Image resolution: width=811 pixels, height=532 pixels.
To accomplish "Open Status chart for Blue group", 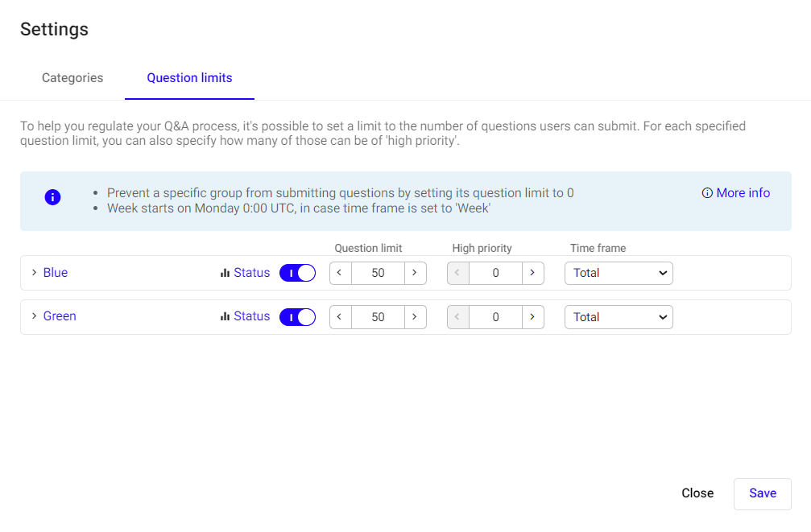I will (245, 273).
